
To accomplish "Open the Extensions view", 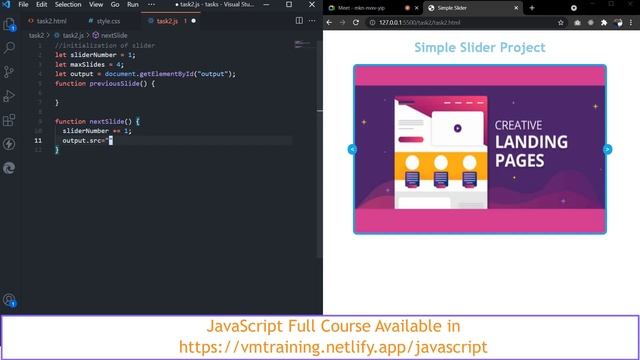I will tap(9, 120).
